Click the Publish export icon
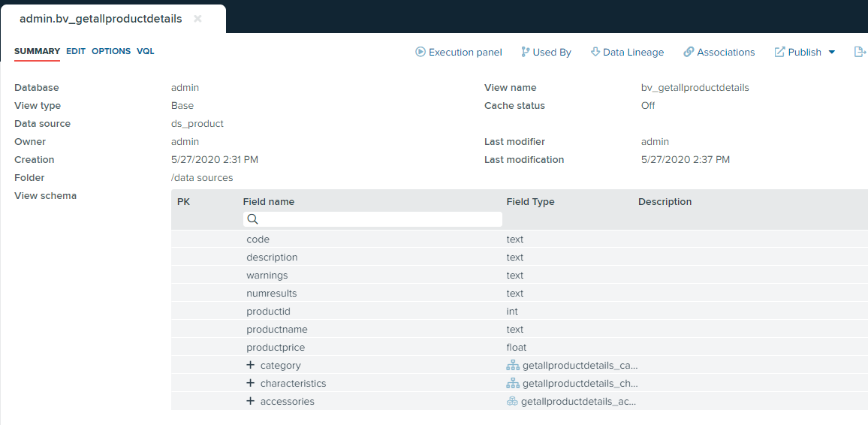 (x=779, y=52)
